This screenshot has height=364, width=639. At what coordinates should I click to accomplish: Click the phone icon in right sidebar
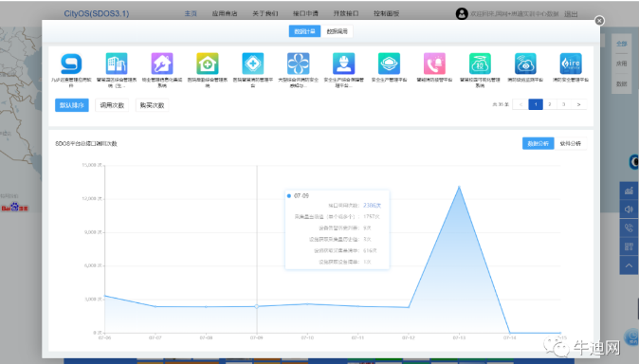pos(629,227)
